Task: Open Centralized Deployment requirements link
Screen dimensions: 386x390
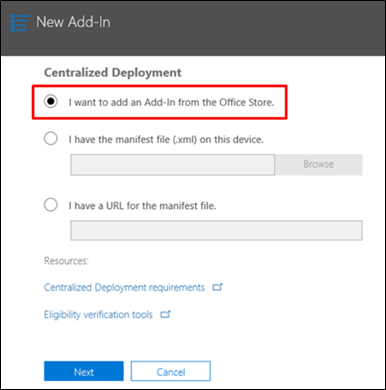Action: tap(124, 287)
